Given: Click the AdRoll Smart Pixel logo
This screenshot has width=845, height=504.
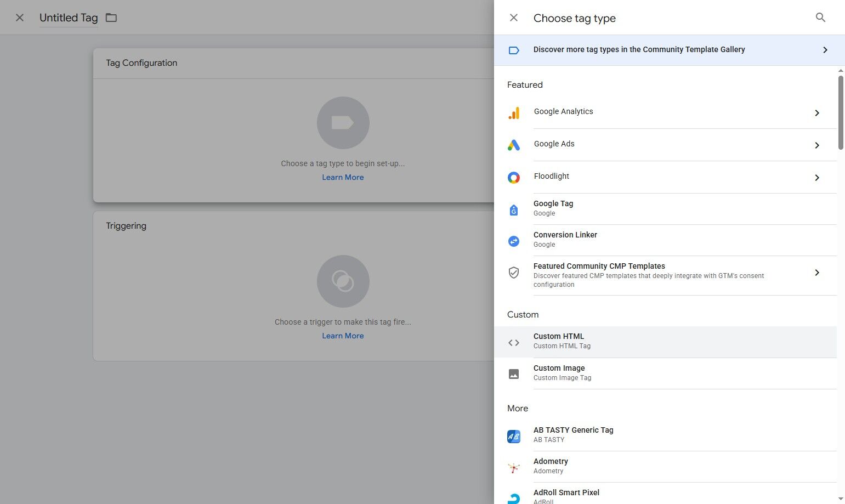Looking at the screenshot, I should click(x=514, y=499).
